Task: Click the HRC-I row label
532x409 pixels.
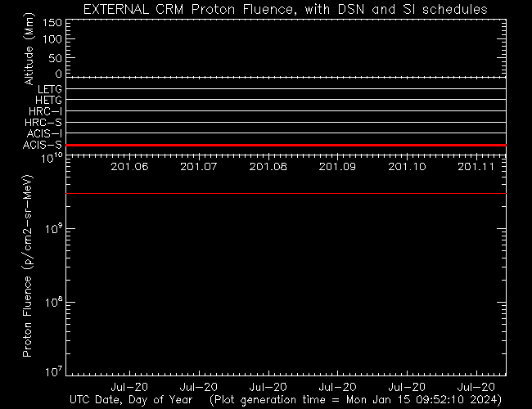Action: coord(46,111)
